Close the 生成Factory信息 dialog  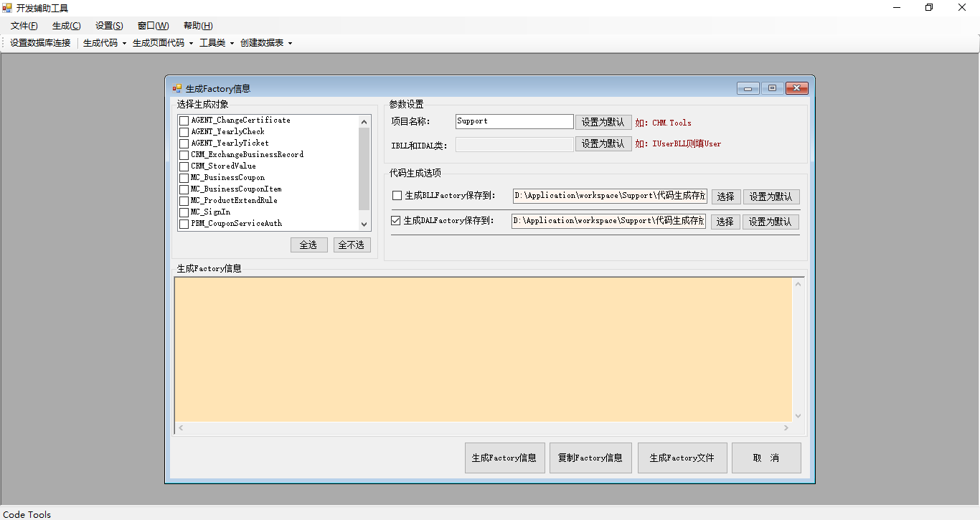click(x=797, y=88)
